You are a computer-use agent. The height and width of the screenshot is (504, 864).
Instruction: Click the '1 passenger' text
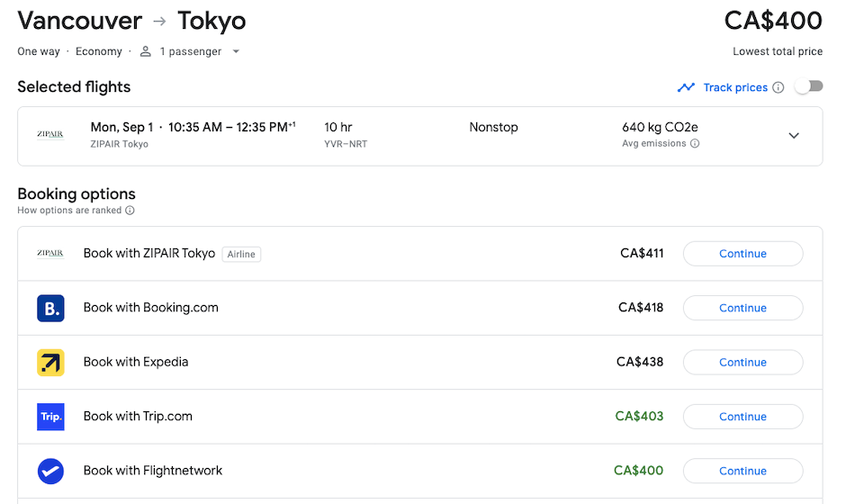coord(191,51)
